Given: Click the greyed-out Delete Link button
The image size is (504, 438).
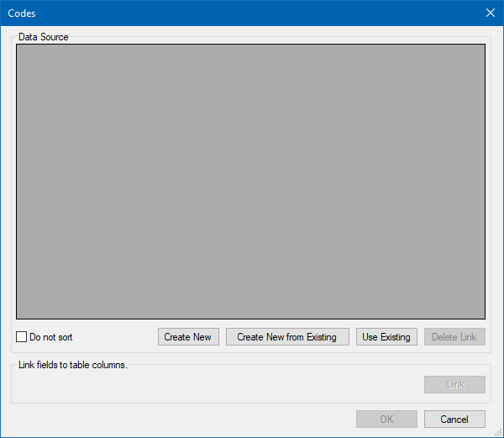Looking at the screenshot, I should tap(454, 337).
